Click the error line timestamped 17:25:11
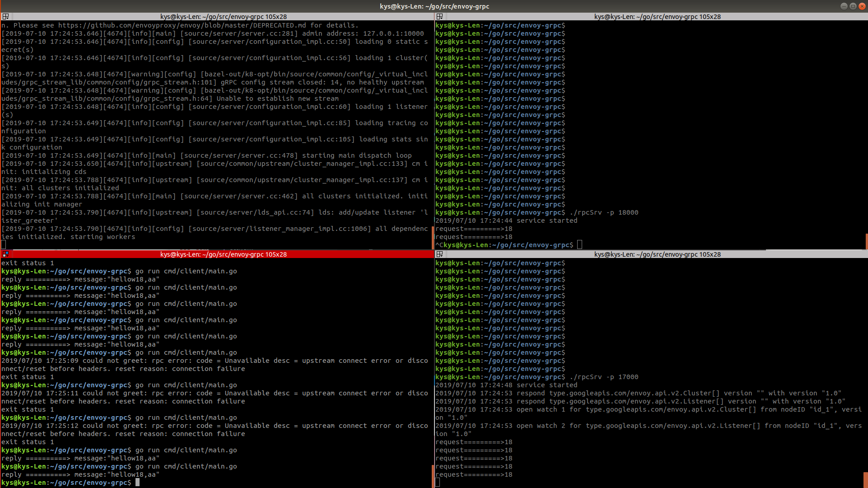Image resolution: width=868 pixels, height=488 pixels. [x=215, y=397]
